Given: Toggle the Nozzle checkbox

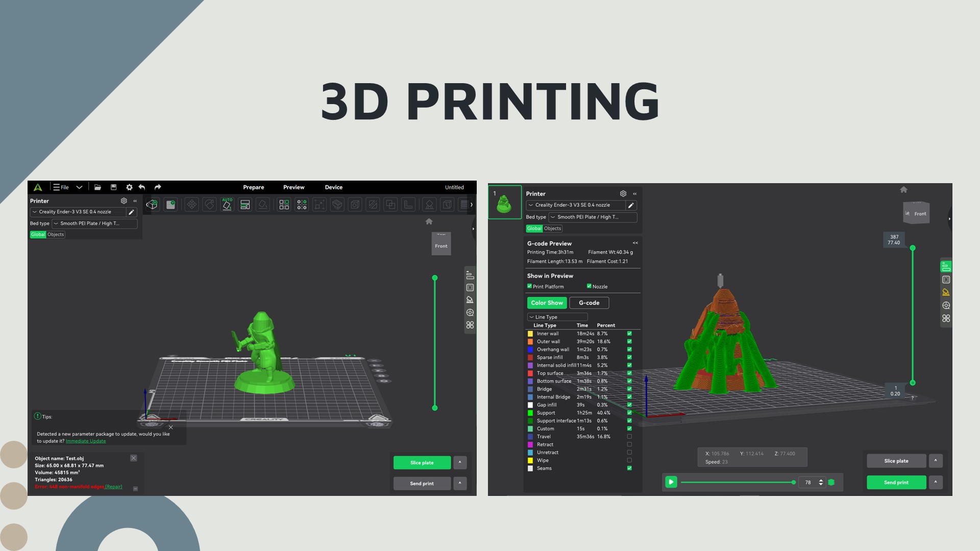Looking at the screenshot, I should click(x=589, y=286).
